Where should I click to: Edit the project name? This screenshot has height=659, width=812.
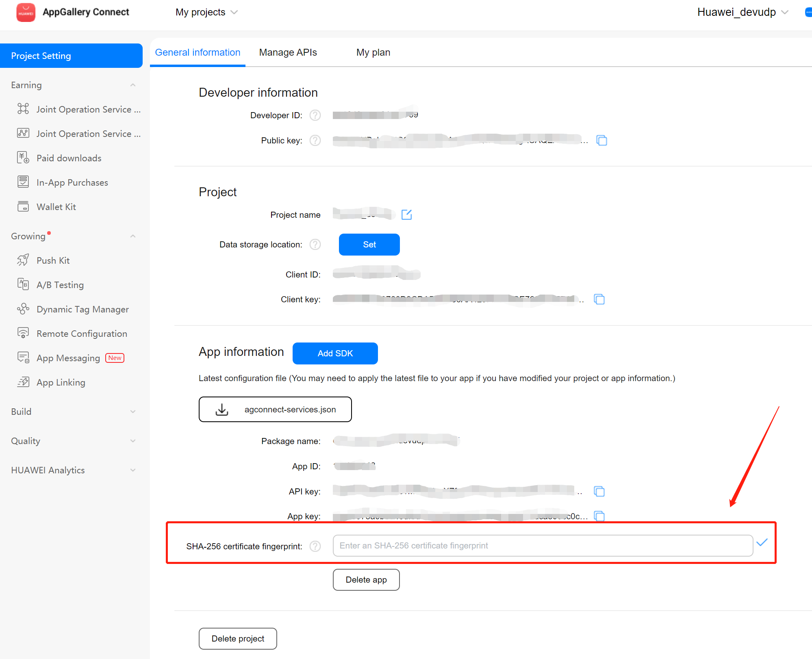pos(406,215)
